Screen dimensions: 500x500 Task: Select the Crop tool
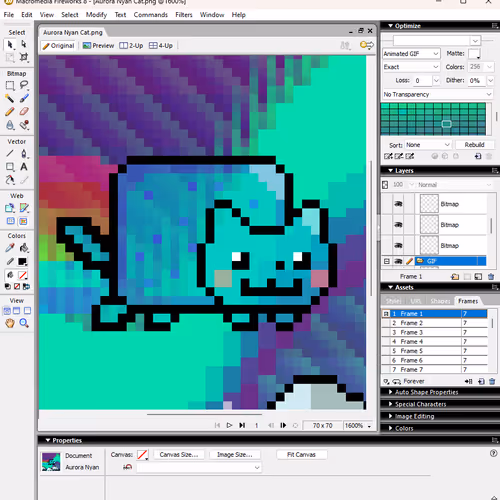(24, 57)
